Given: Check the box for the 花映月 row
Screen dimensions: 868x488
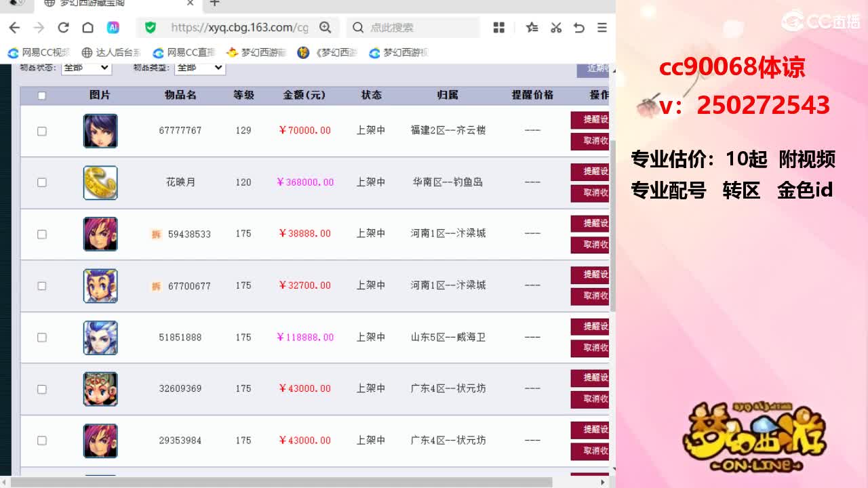Looking at the screenshot, I should click(41, 182).
